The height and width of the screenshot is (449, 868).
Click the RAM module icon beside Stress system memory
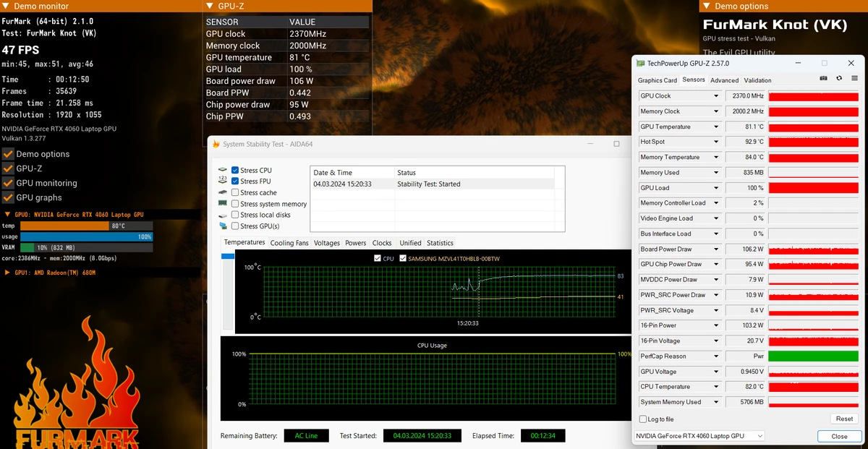223,204
